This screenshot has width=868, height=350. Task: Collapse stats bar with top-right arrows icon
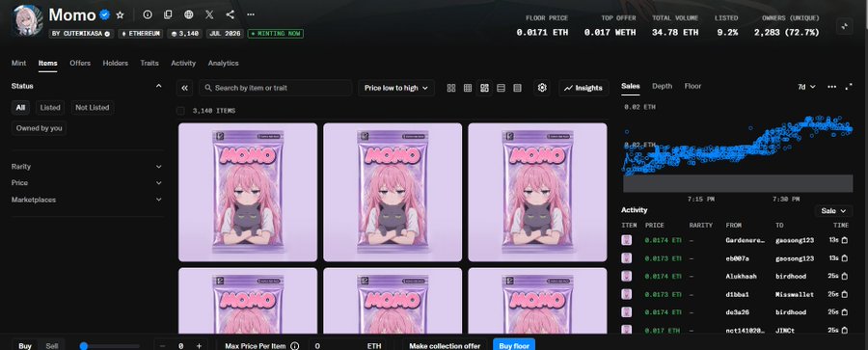tap(844, 26)
